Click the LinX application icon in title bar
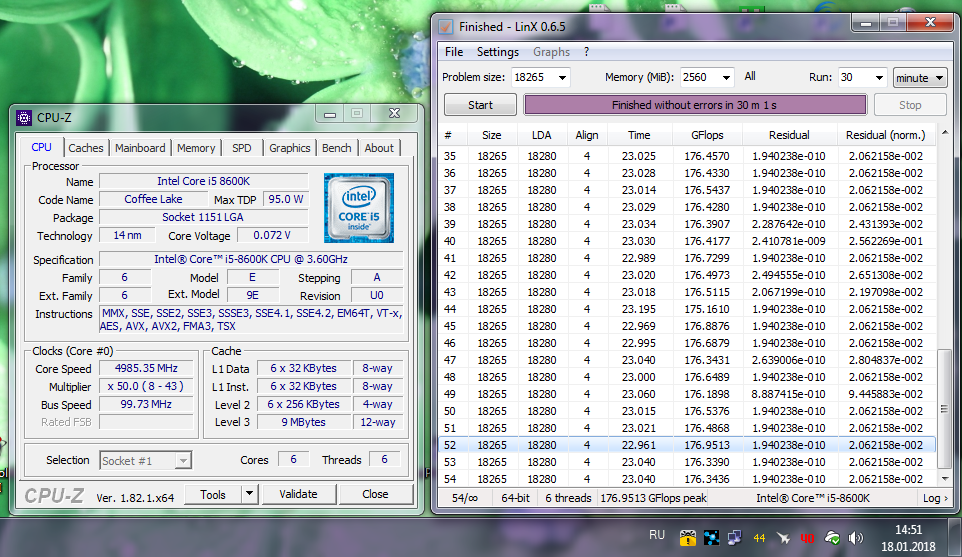The height and width of the screenshot is (557, 962). 446,26
